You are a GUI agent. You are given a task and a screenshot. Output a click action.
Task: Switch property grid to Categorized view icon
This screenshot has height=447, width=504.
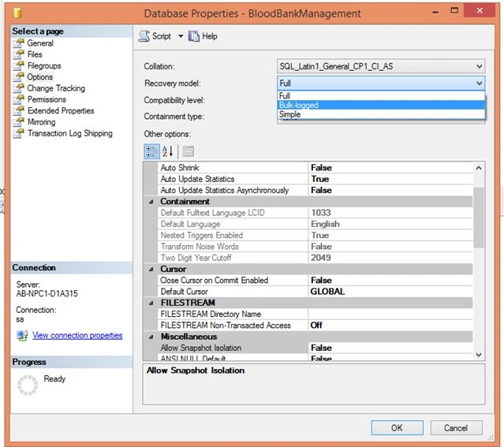(151, 151)
